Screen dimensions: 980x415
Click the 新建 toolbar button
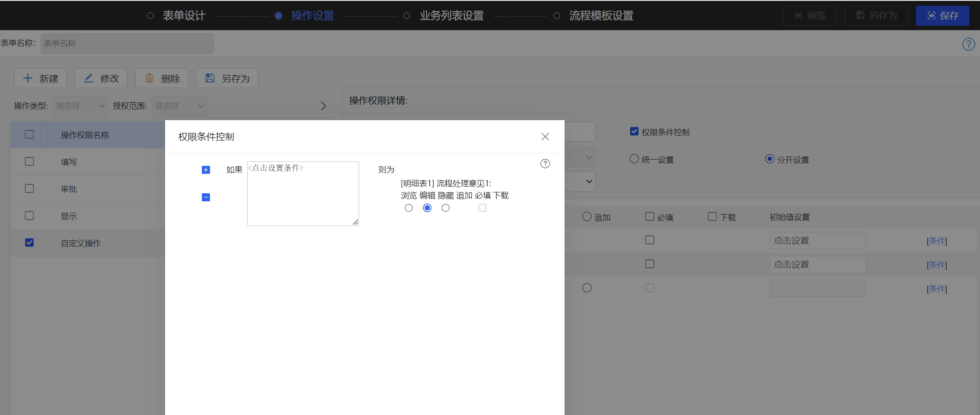(40, 78)
